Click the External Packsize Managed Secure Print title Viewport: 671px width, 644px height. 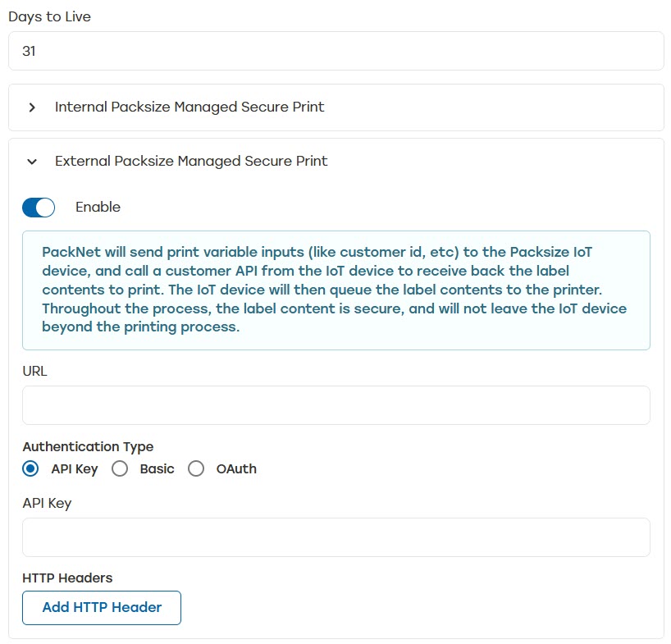click(x=191, y=162)
